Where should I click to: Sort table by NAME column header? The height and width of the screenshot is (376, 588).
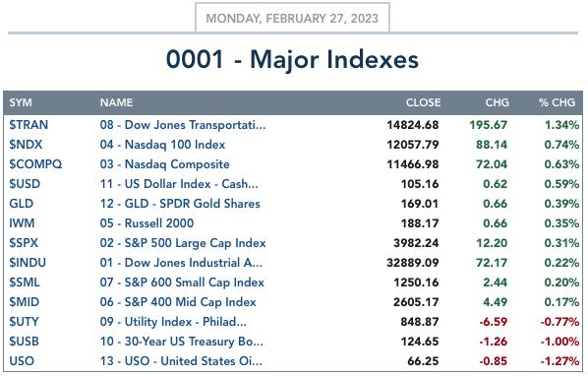coord(116,102)
